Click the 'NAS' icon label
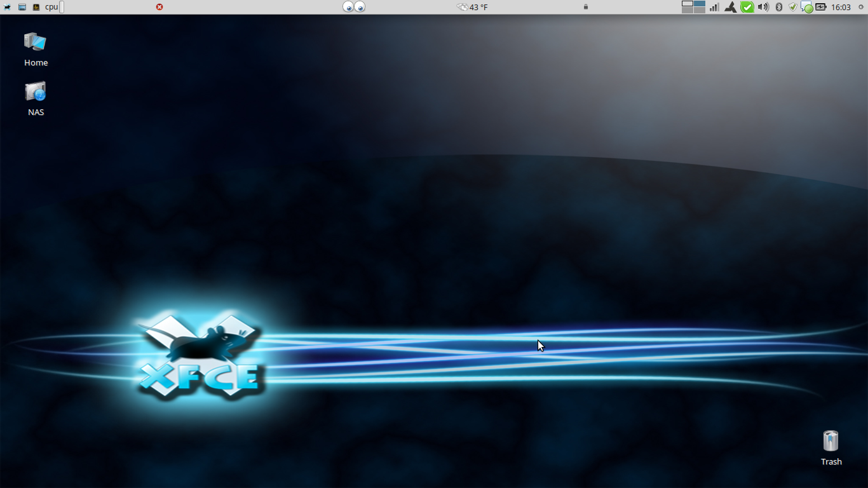 (x=36, y=112)
